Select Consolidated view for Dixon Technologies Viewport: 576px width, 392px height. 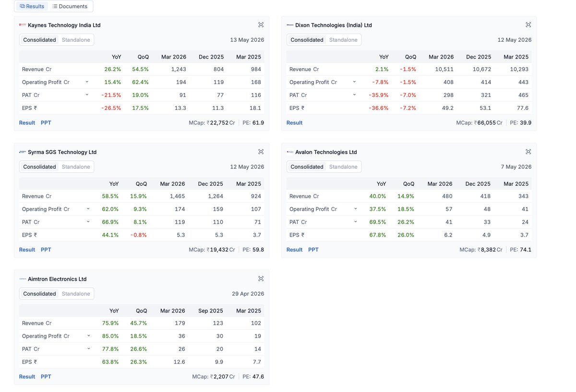pos(307,40)
